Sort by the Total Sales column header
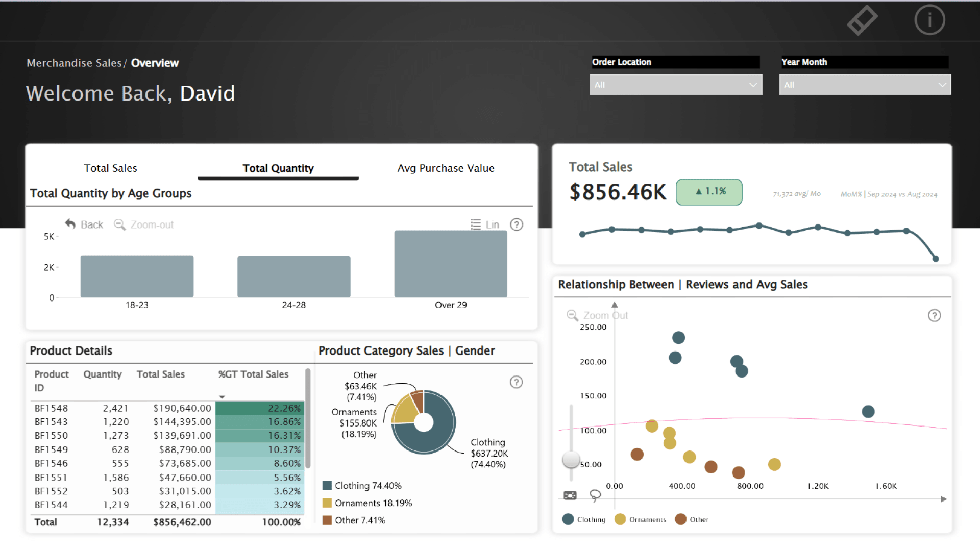This screenshot has height=551, width=980. [161, 374]
